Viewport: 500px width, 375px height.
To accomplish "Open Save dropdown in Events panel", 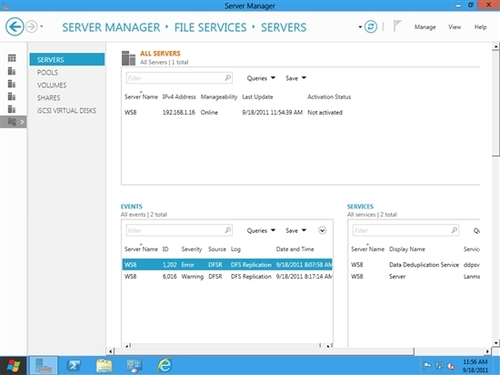I will click(296, 231).
